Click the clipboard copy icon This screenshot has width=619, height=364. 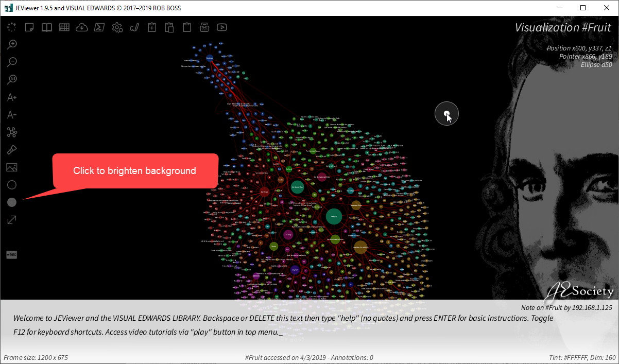[169, 27]
